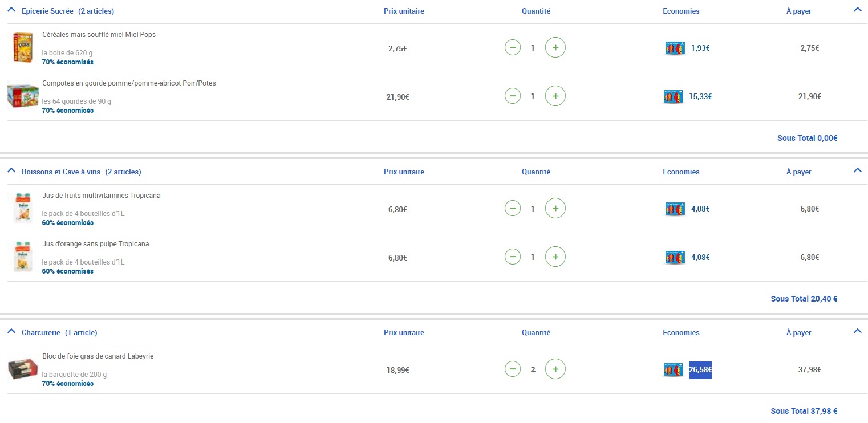Open Miel Pops cereal box thumbnail
The image size is (868, 423).
pos(23,47)
